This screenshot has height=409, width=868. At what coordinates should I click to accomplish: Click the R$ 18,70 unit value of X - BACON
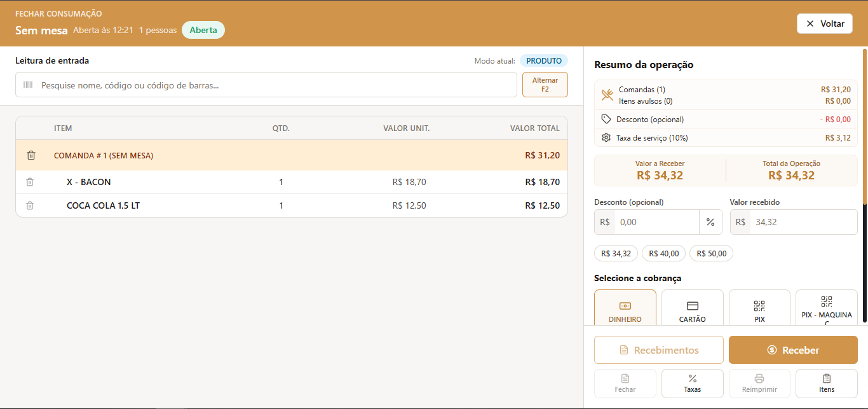pos(409,182)
